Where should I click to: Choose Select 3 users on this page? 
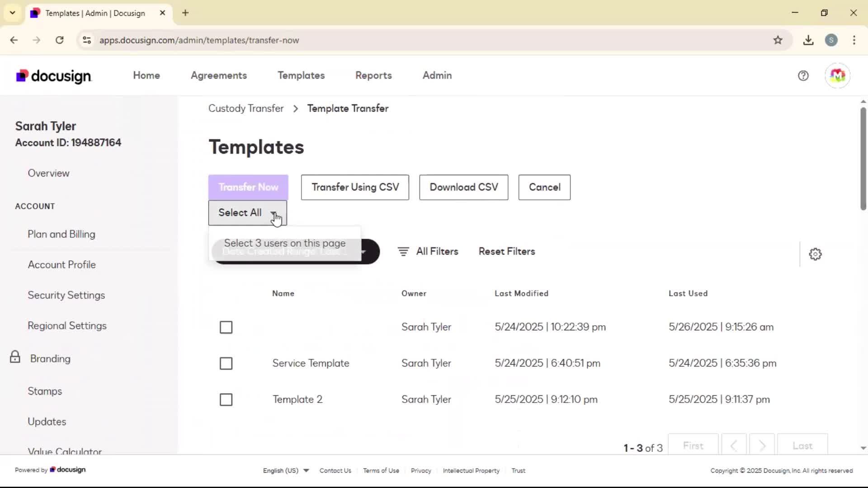tap(285, 243)
